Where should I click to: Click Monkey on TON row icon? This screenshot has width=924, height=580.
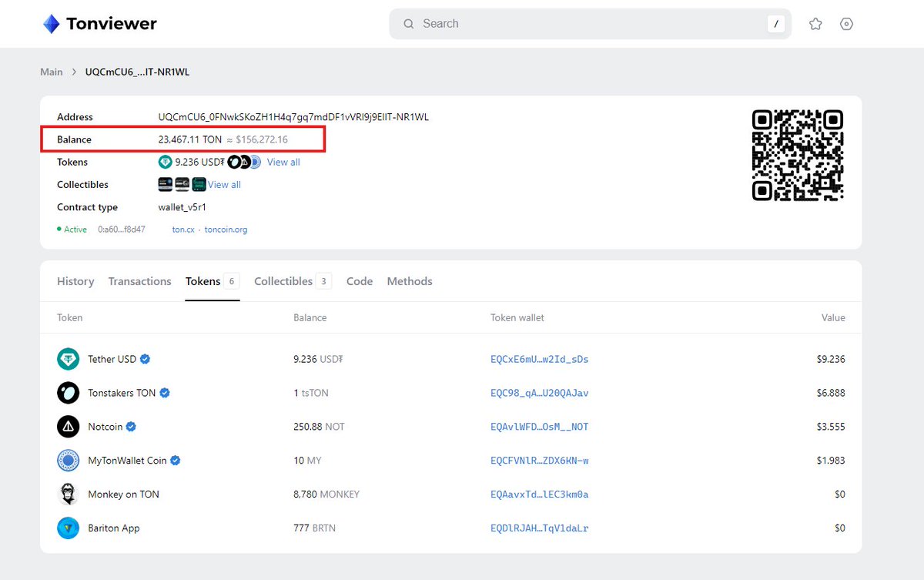[x=68, y=495]
